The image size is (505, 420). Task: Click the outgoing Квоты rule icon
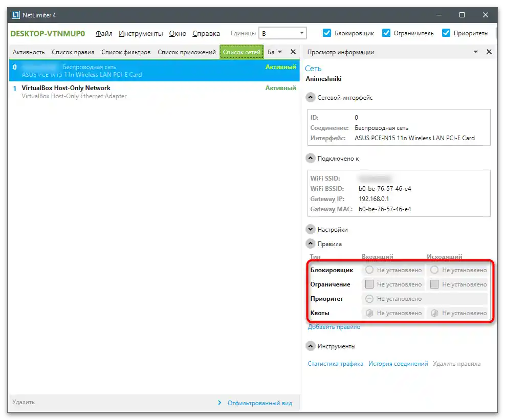[x=434, y=313]
